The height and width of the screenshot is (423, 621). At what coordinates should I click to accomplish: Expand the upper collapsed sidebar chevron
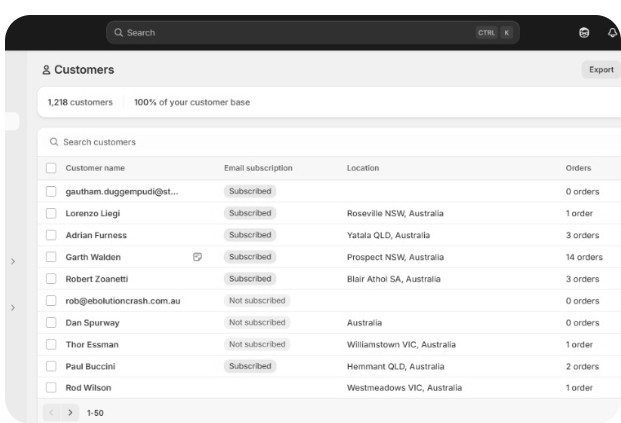click(x=13, y=261)
